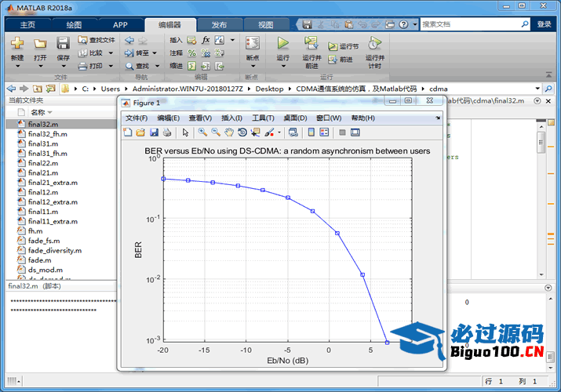Toggle the Insert Colorbar button in Figure toolbar

pyautogui.click(x=312, y=132)
